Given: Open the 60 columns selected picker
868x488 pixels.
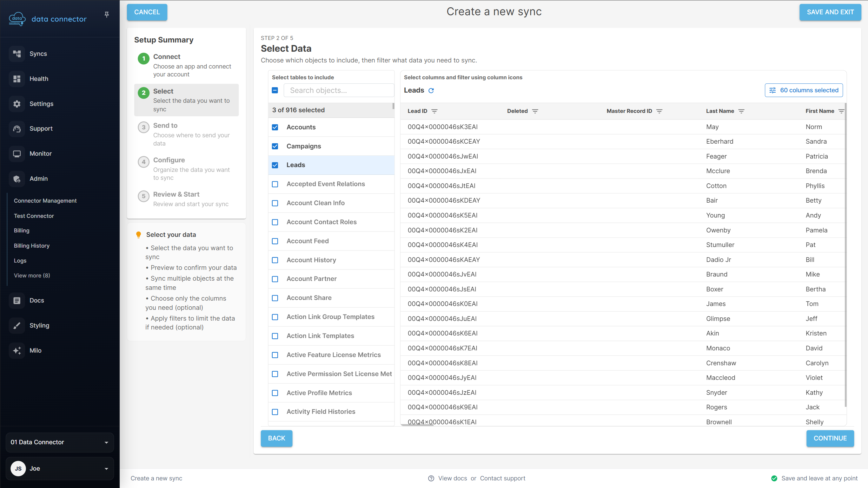Looking at the screenshot, I should pyautogui.click(x=804, y=90).
